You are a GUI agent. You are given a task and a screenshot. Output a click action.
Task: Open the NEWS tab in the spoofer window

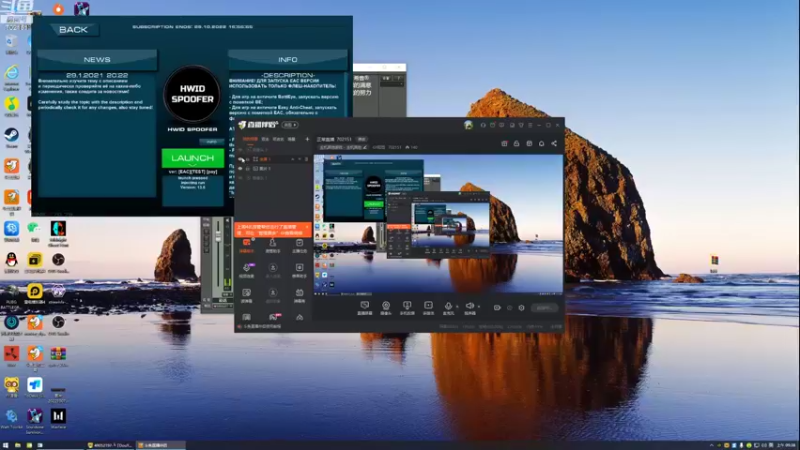tap(97, 60)
